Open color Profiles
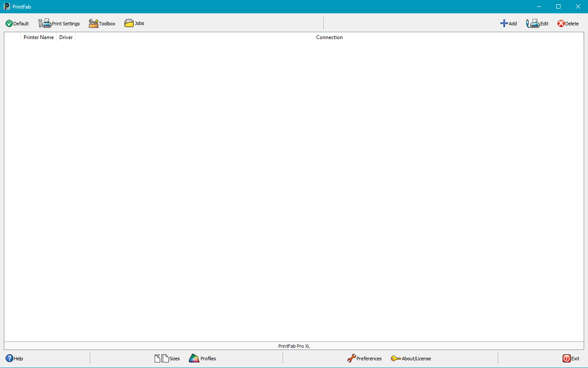 click(x=203, y=359)
